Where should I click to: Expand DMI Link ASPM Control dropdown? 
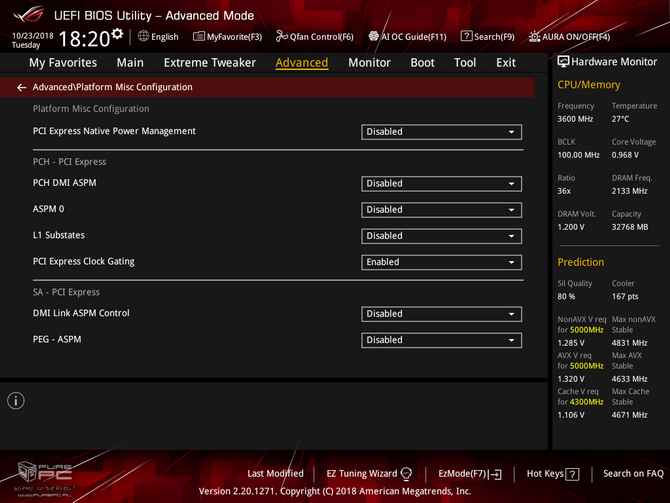tap(441, 314)
